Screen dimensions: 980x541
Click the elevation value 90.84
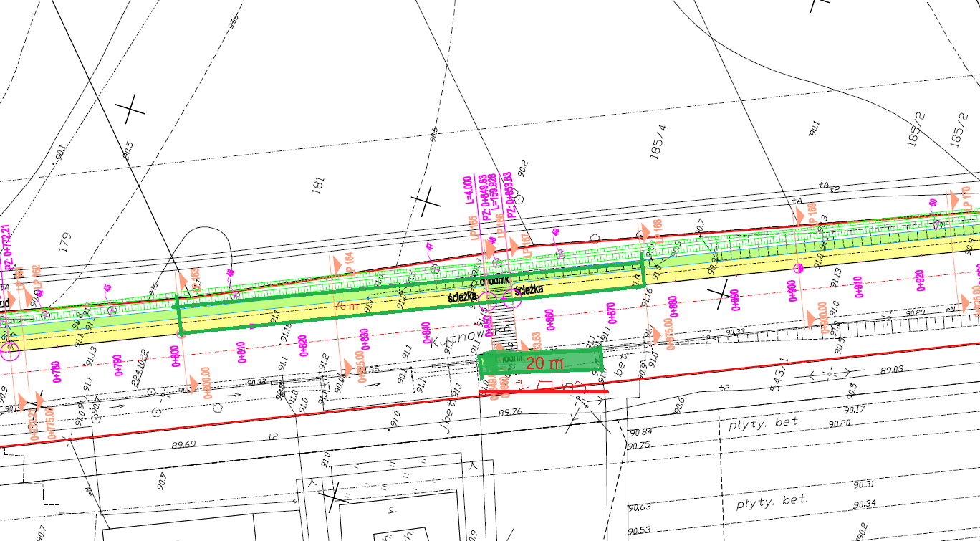pos(641,432)
